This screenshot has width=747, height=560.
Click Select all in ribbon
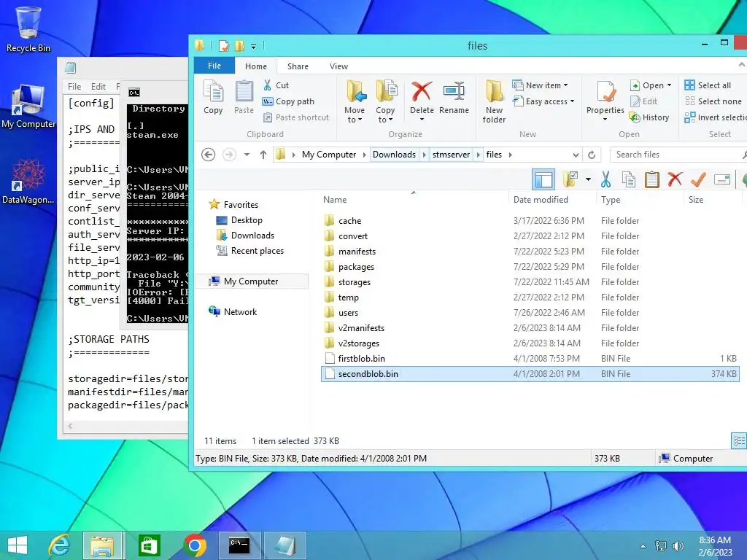[708, 85]
